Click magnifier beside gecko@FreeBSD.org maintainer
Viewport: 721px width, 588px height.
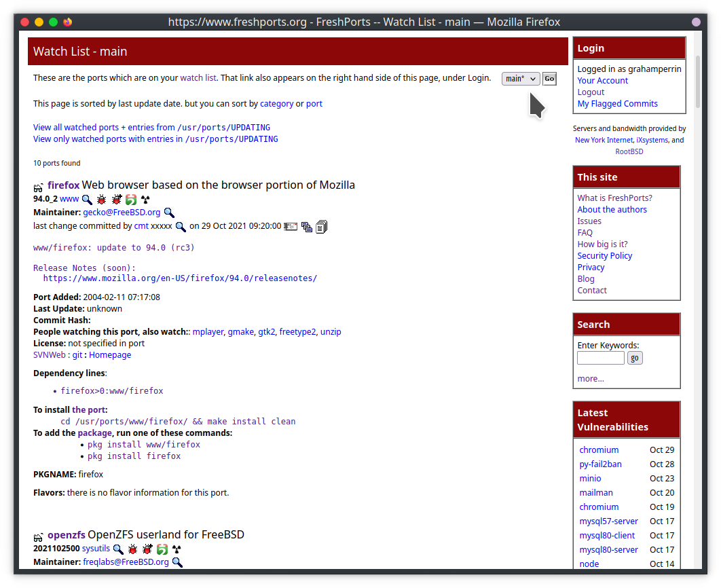(169, 213)
